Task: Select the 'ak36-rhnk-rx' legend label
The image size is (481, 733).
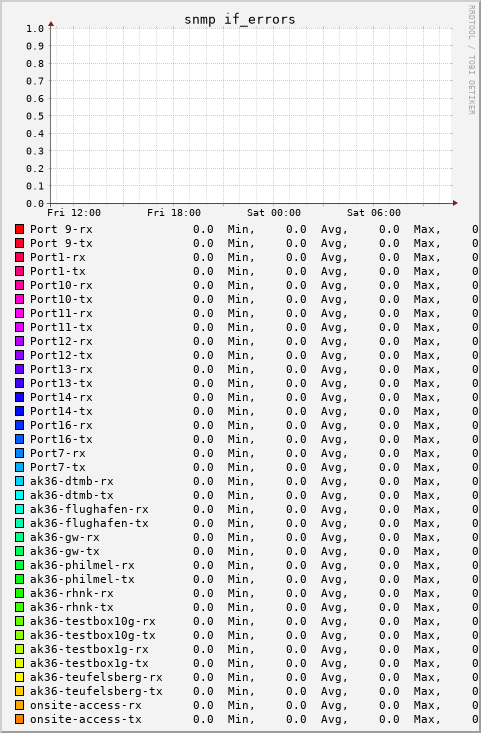Action: [x=72, y=593]
